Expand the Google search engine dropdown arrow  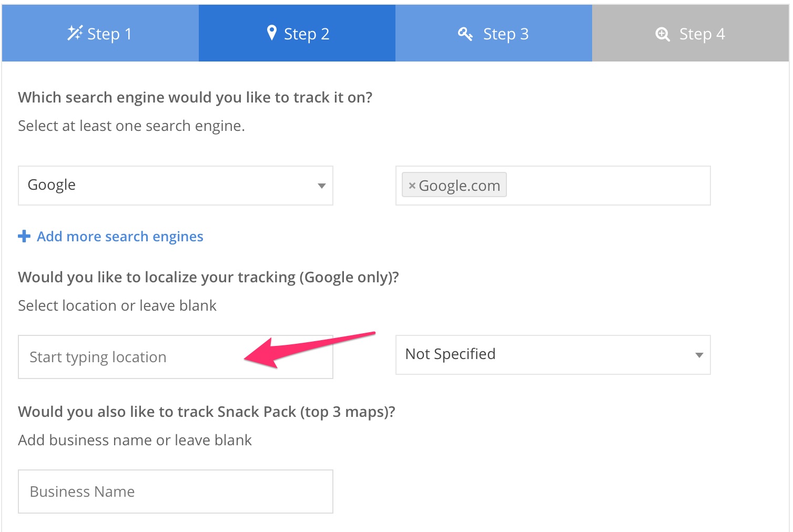click(x=322, y=186)
